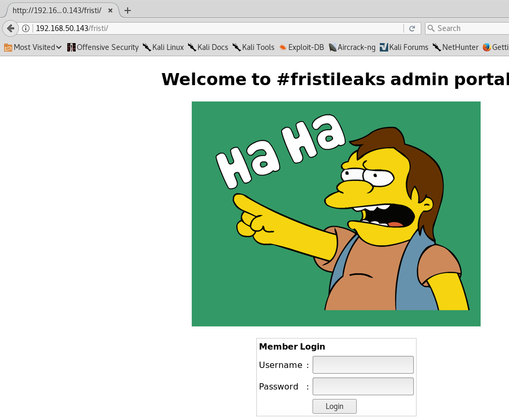
Task: Open the NetHunter bookmark
Action: 456,47
